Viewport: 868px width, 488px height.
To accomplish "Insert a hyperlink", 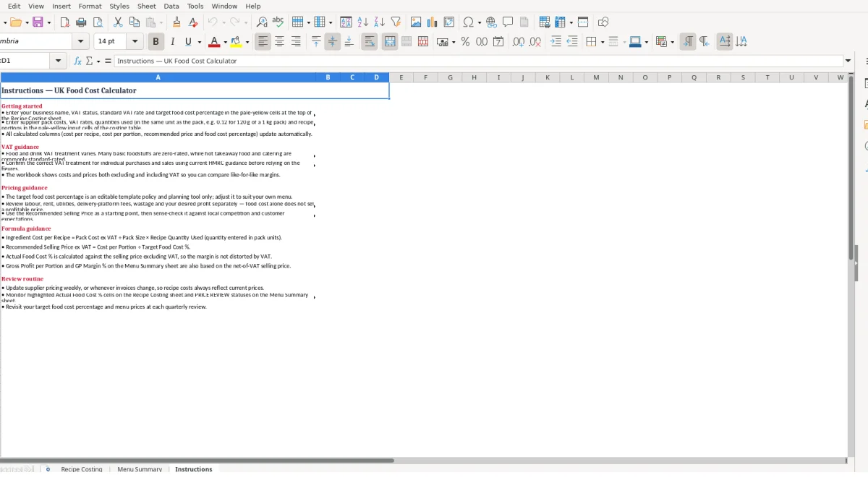I will [491, 22].
